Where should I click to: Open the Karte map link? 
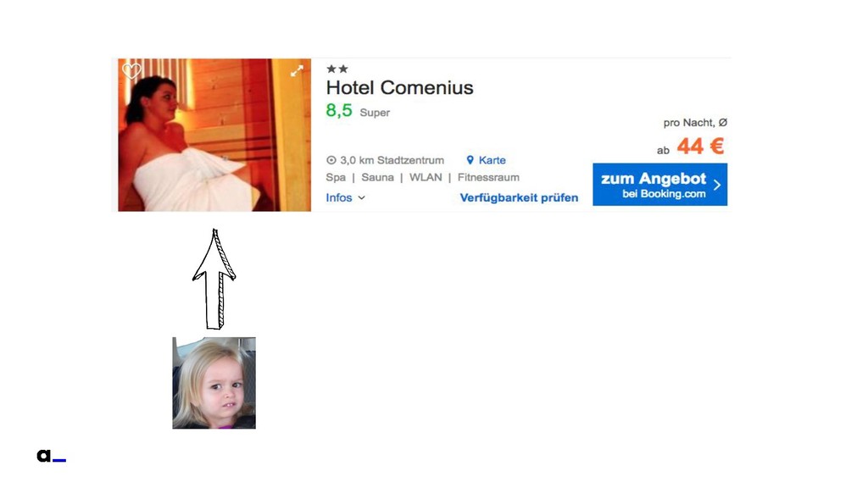tap(492, 160)
